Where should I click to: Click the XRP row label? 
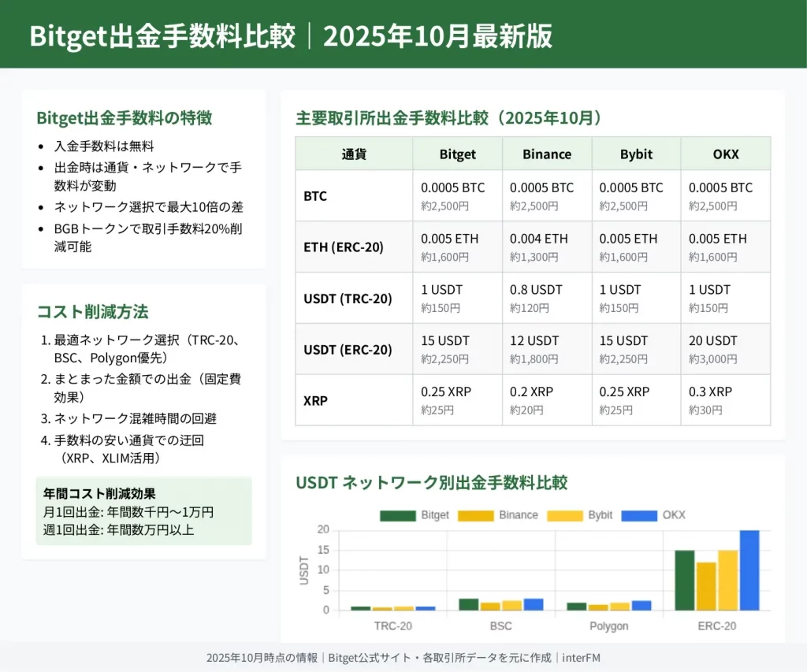tap(316, 400)
